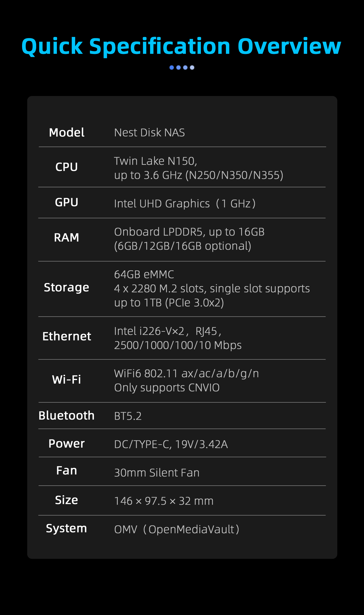Click the "Quick Specification Overview" heading

tap(181, 46)
